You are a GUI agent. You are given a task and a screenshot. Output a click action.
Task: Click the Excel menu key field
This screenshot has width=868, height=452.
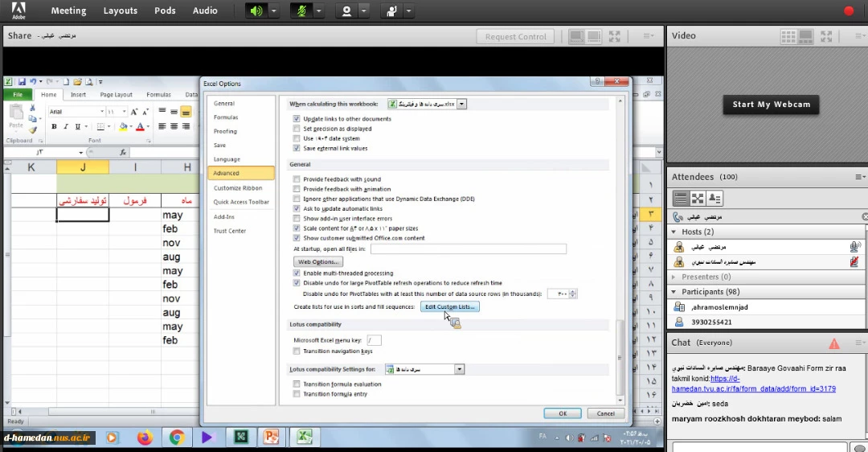tap(375, 340)
